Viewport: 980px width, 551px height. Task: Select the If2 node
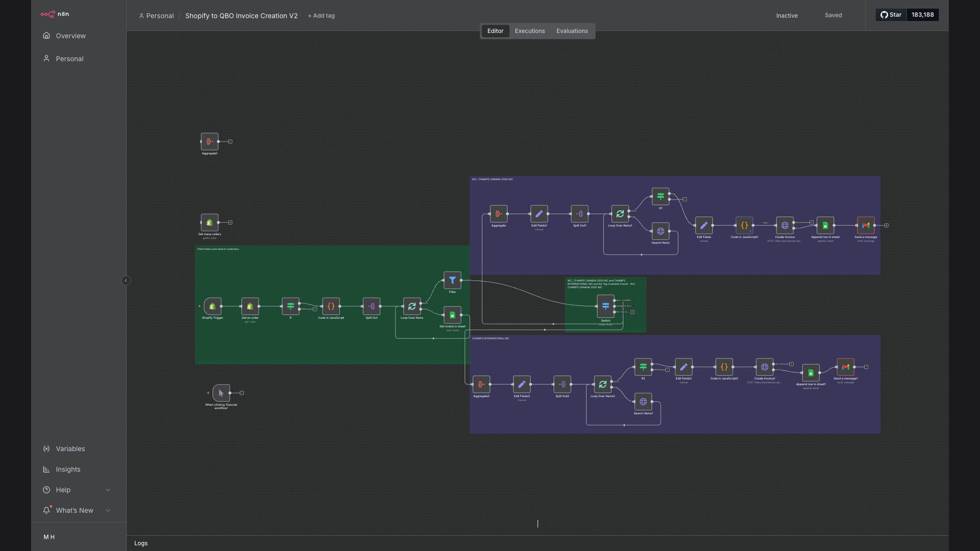coord(643,367)
